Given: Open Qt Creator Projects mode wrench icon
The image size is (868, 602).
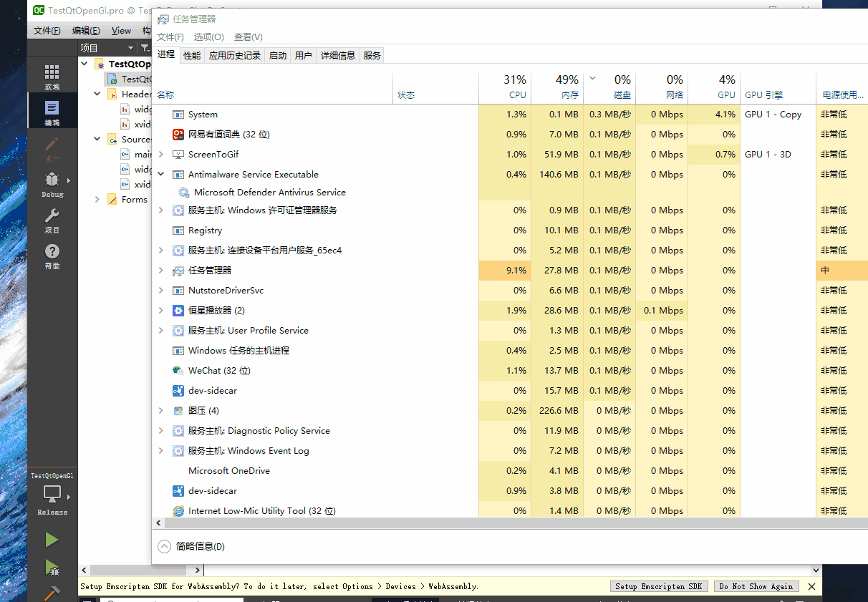Looking at the screenshot, I should (x=52, y=216).
